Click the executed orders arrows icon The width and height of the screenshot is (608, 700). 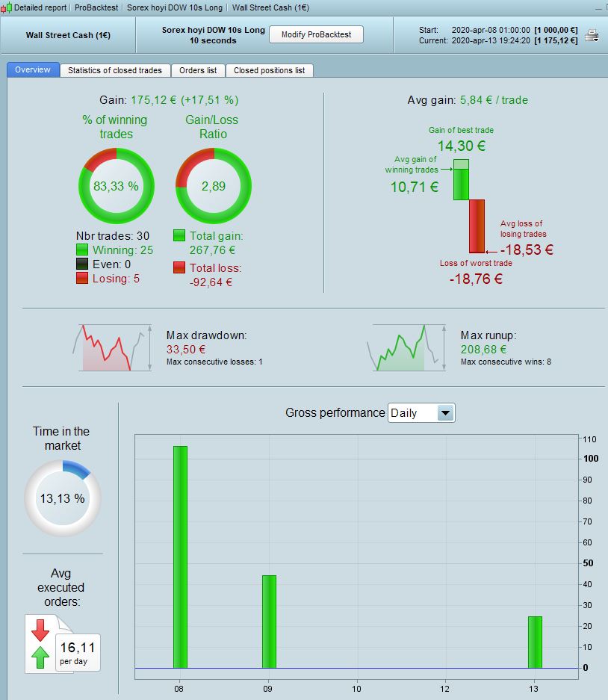[x=40, y=644]
